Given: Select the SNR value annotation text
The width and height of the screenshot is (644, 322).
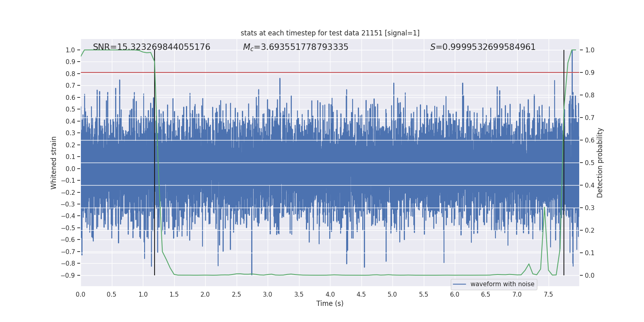Looking at the screenshot, I should click(x=151, y=47).
